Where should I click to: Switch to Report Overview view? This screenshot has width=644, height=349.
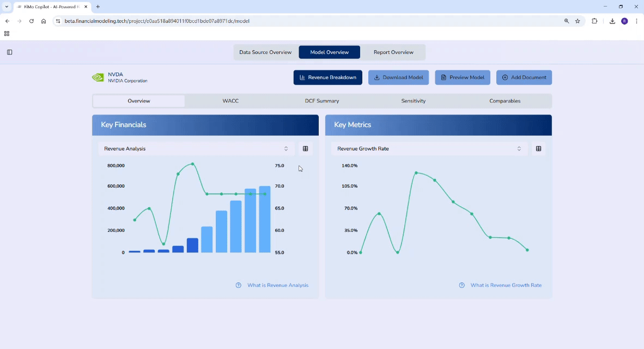pyautogui.click(x=393, y=52)
